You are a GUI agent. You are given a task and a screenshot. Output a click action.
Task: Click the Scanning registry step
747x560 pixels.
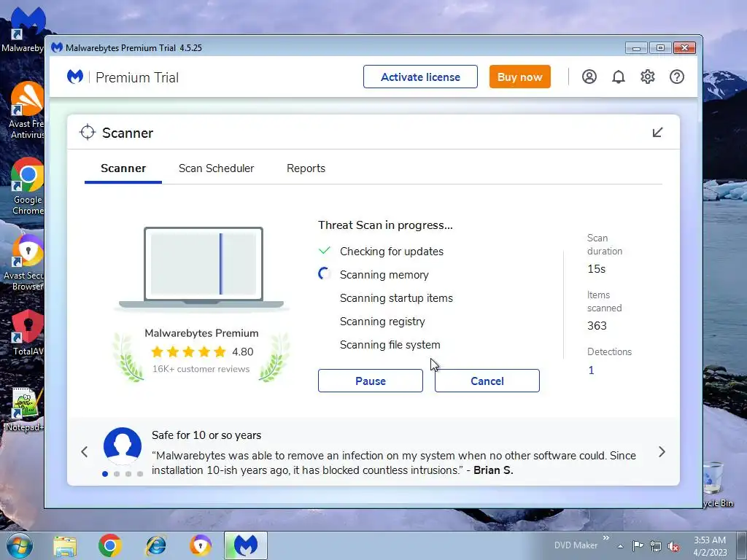tap(382, 322)
